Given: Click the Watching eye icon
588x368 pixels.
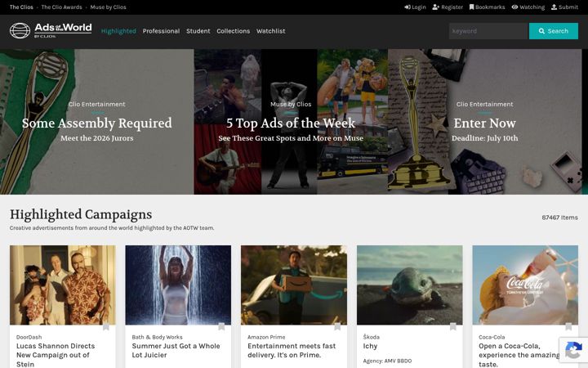Looking at the screenshot, I should [514, 7].
